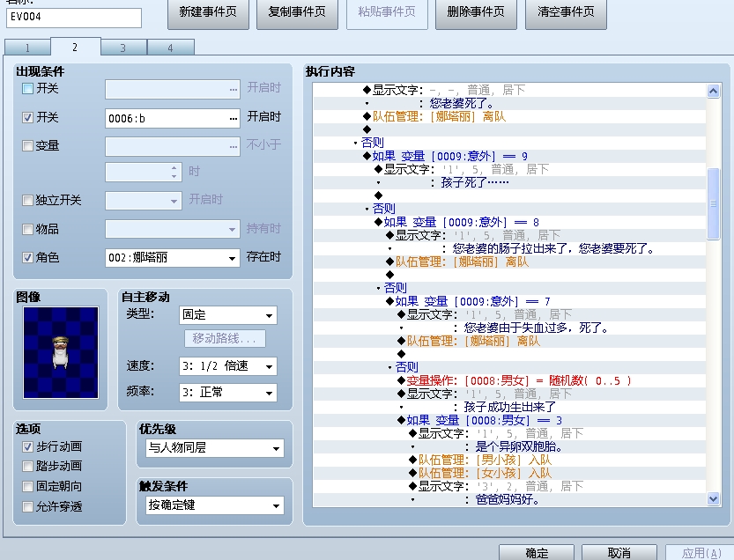The image size is (734, 560).
Task: Confirm with the 确定 button
Action: point(537,552)
